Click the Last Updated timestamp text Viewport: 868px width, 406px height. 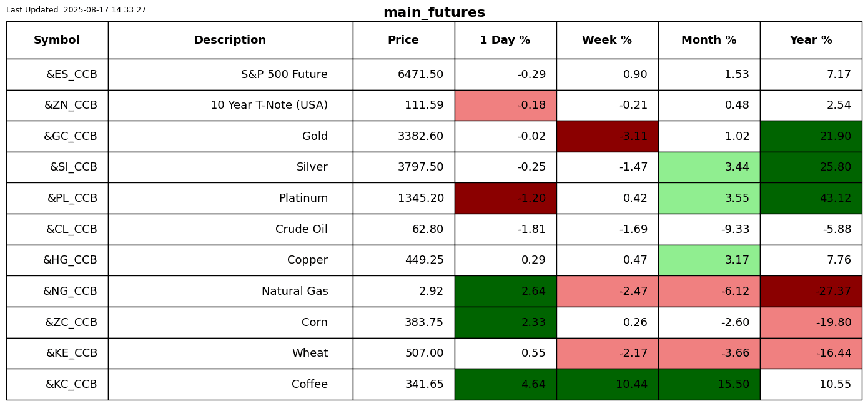pyautogui.click(x=76, y=10)
